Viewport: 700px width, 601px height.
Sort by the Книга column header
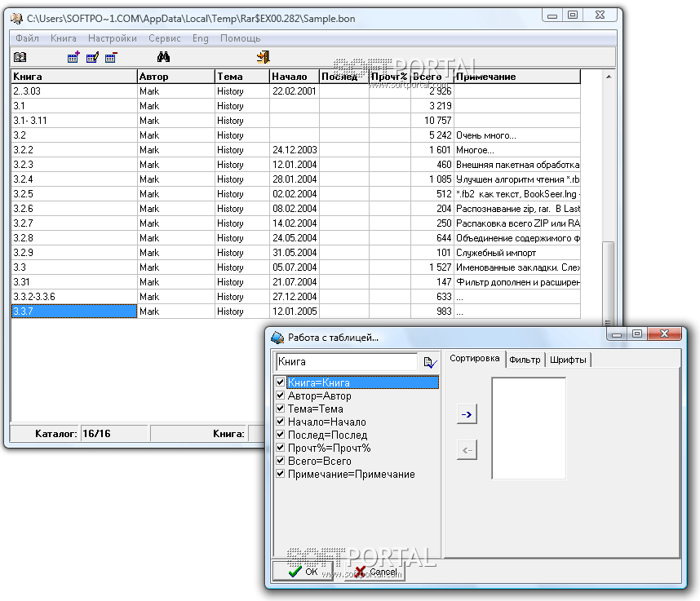tap(74, 77)
